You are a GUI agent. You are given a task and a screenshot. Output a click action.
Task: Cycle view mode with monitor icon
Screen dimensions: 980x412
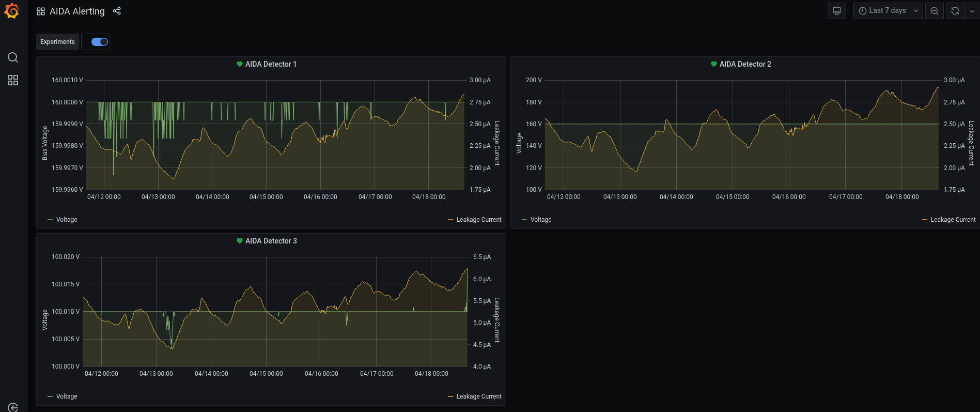(x=836, y=11)
